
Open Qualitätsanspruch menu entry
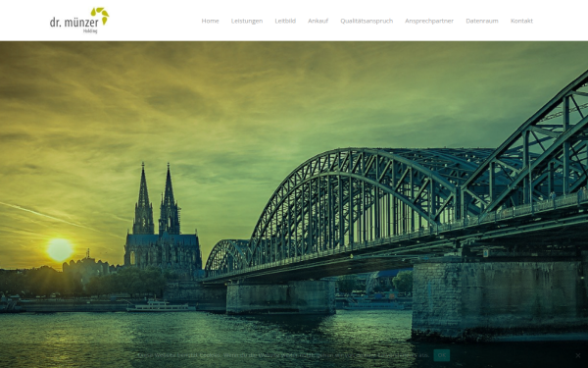367,21
